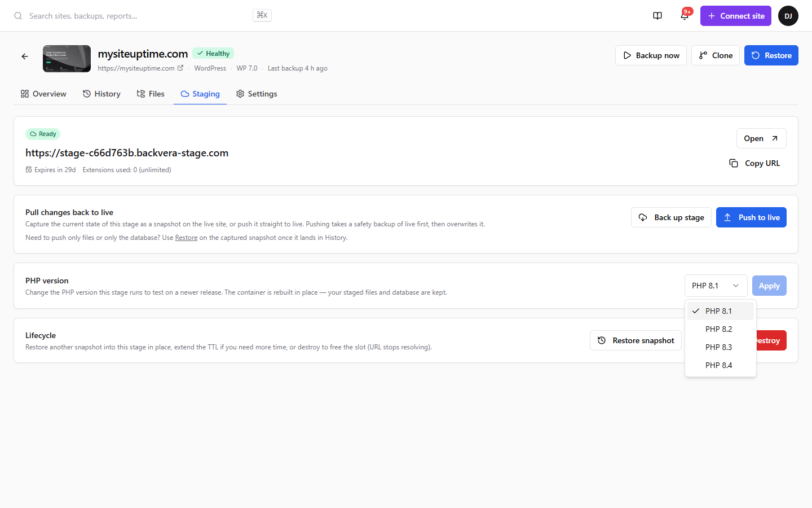Click the history icon in Restore snapshot
This screenshot has width=812, height=508.
[x=602, y=340]
